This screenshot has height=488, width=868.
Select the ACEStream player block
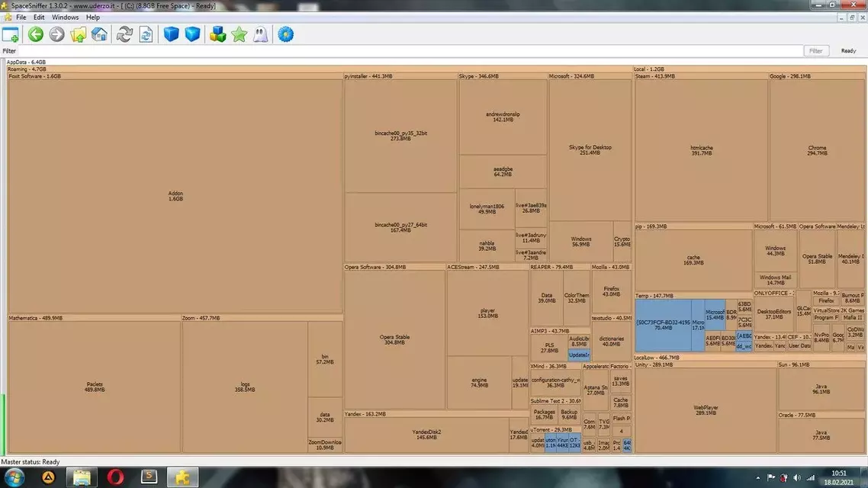click(487, 313)
